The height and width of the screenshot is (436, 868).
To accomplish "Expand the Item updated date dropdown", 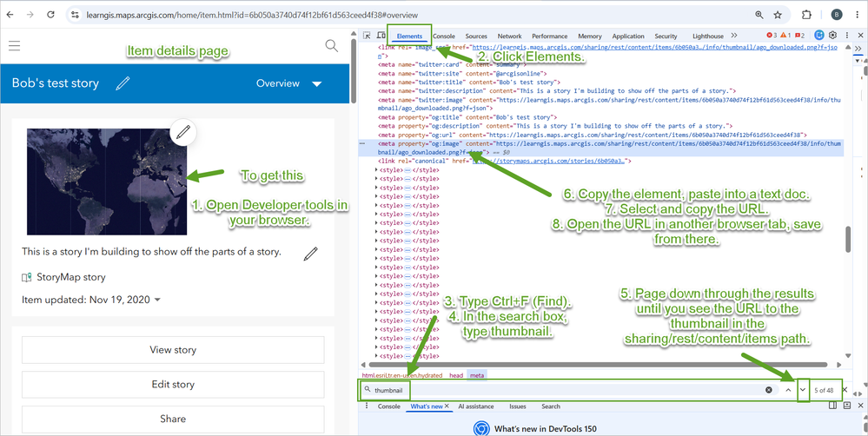I will click(x=157, y=300).
